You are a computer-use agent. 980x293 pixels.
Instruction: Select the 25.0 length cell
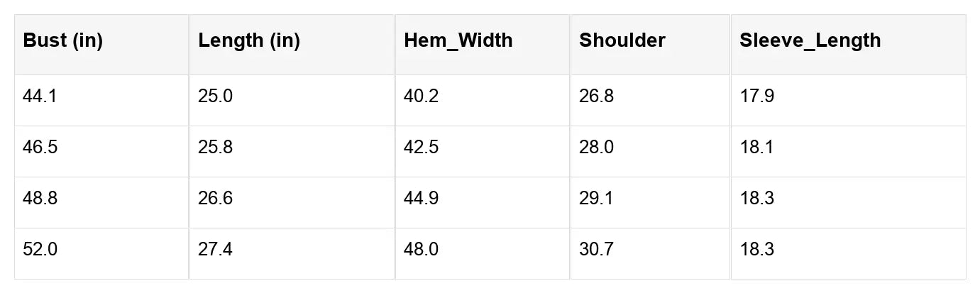[215, 96]
